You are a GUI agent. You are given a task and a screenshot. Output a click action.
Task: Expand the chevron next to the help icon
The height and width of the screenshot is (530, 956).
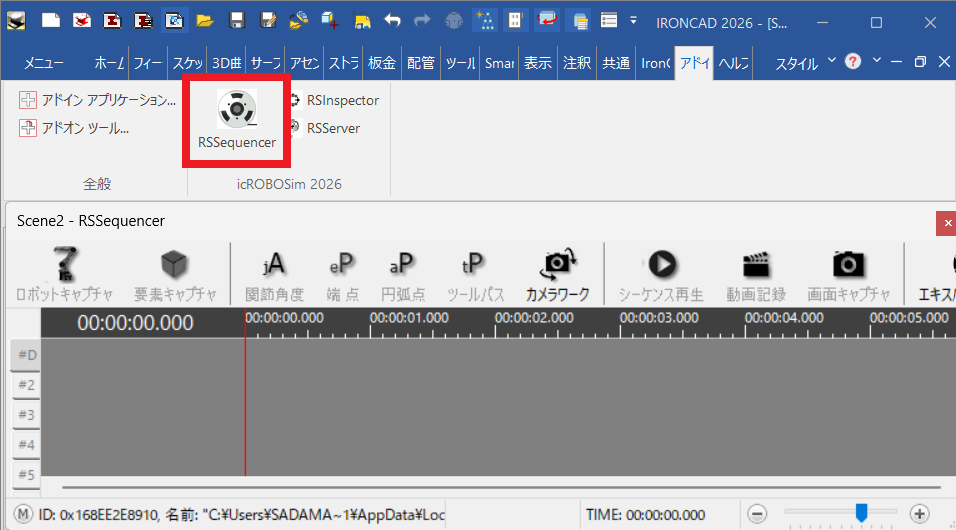tap(877, 60)
